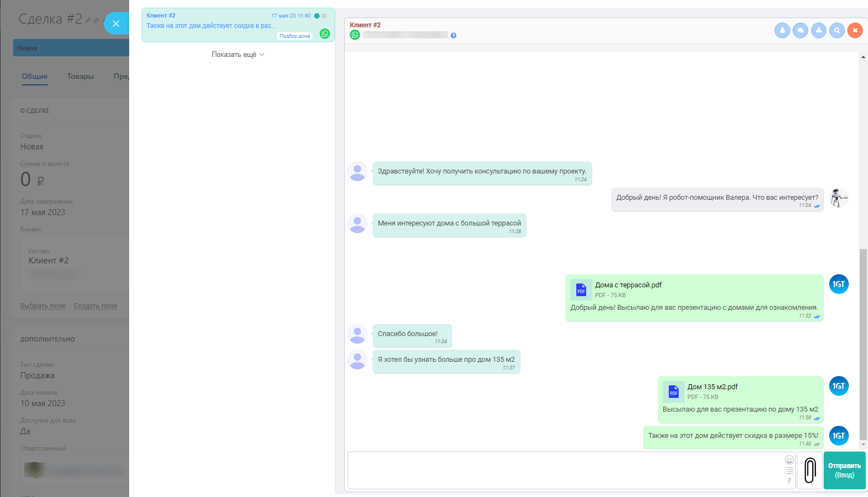The height and width of the screenshot is (497, 868).
Task: Select the message 'Спасибо большое!'
Action: pyautogui.click(x=412, y=336)
